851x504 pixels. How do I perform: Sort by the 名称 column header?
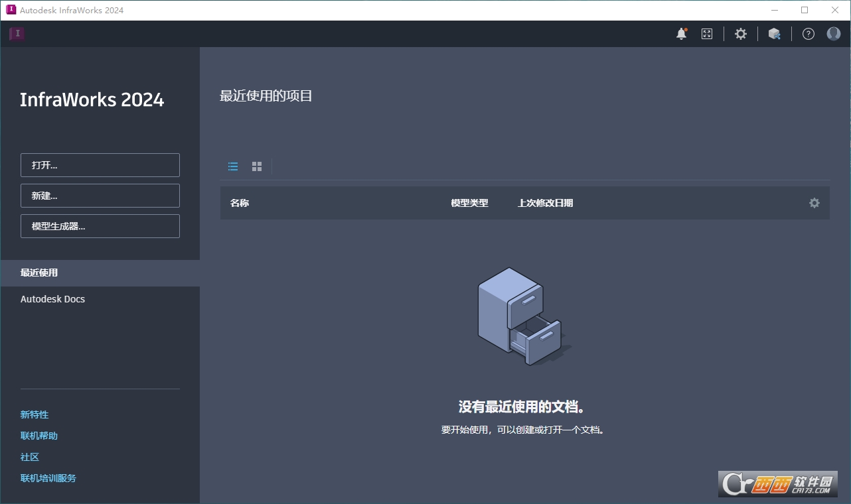240,203
